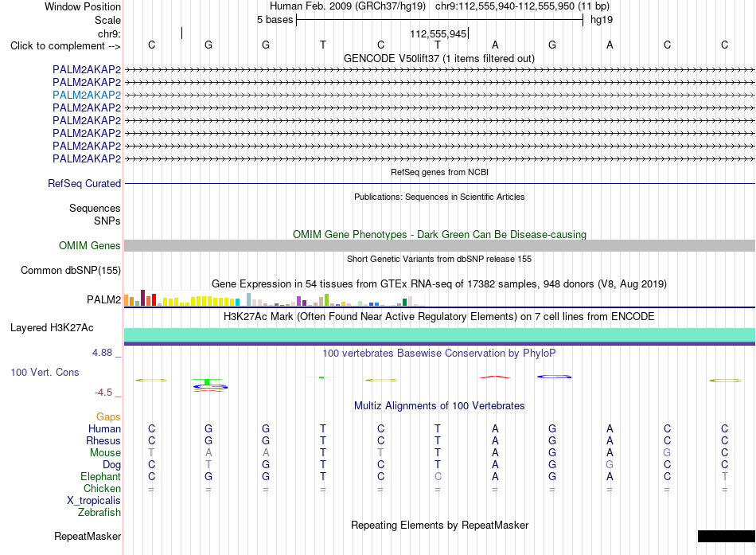Click the 'chr9:' ruler label
This screenshot has height=555, width=756.
[x=109, y=33]
